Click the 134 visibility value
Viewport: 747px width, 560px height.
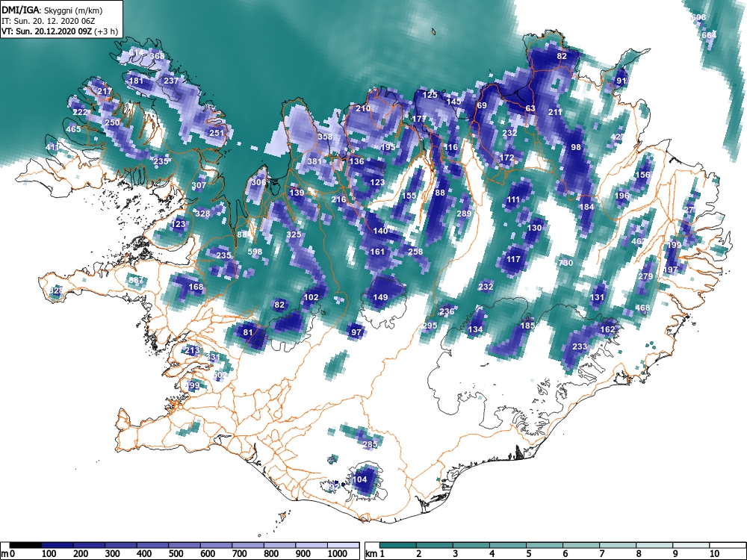pos(475,329)
